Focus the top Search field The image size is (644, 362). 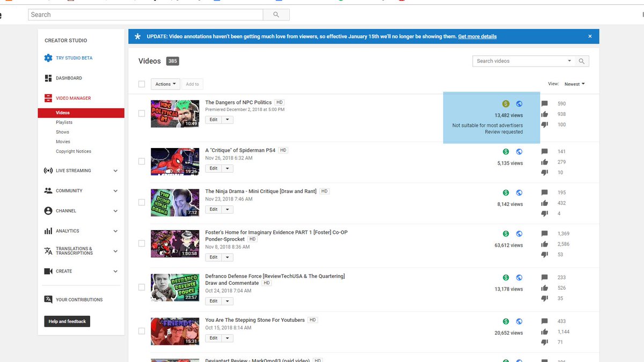[145, 14]
